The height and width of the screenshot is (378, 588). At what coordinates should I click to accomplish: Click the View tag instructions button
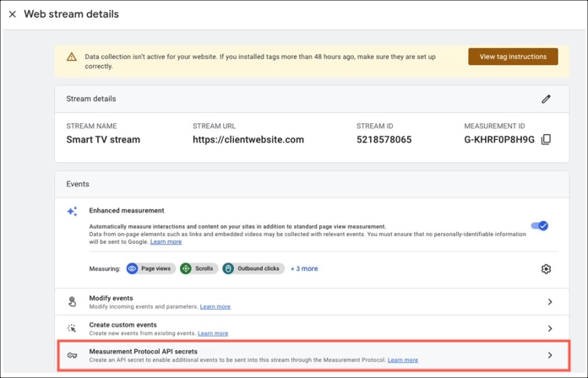point(513,57)
